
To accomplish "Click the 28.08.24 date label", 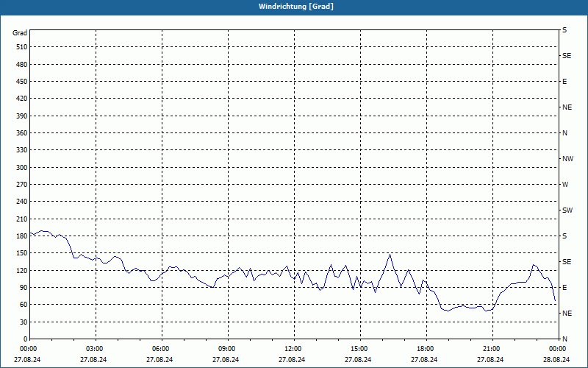I will [x=556, y=360].
